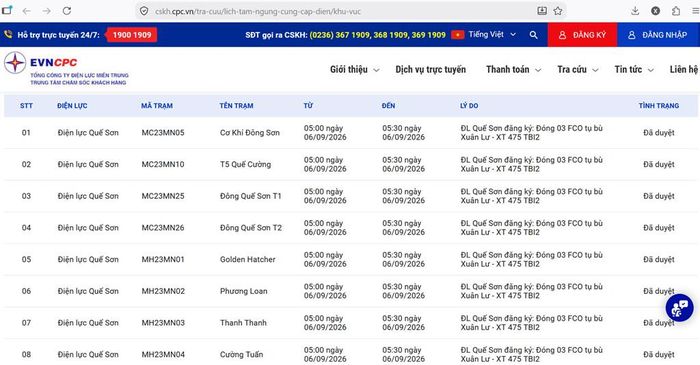
Task: Expand the Tra cứu menu
Action: [578, 70]
